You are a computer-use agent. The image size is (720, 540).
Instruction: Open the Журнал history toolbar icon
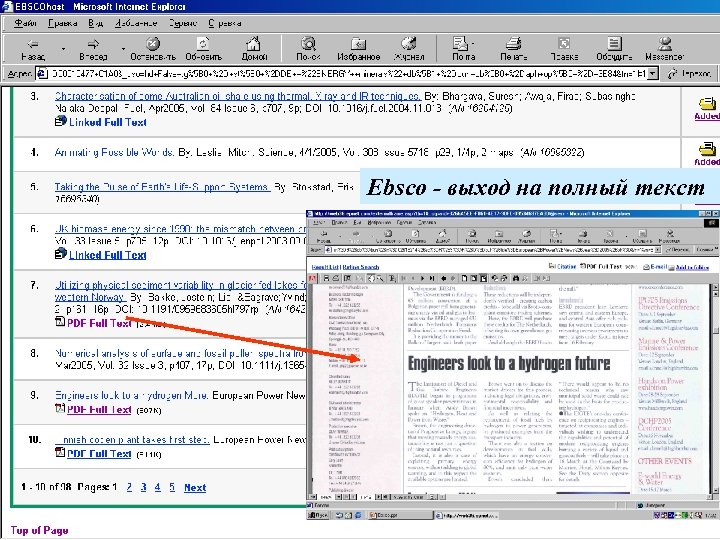coord(409,44)
